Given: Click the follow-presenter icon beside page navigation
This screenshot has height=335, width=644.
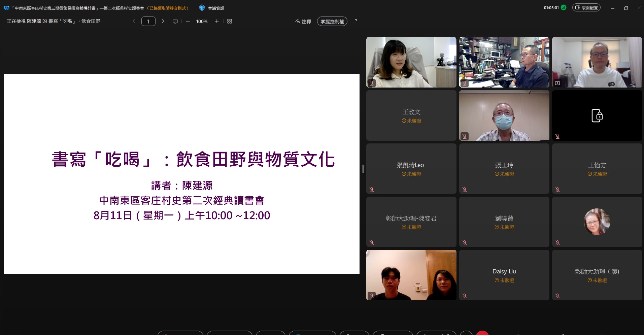Looking at the screenshot, I should pos(175,21).
